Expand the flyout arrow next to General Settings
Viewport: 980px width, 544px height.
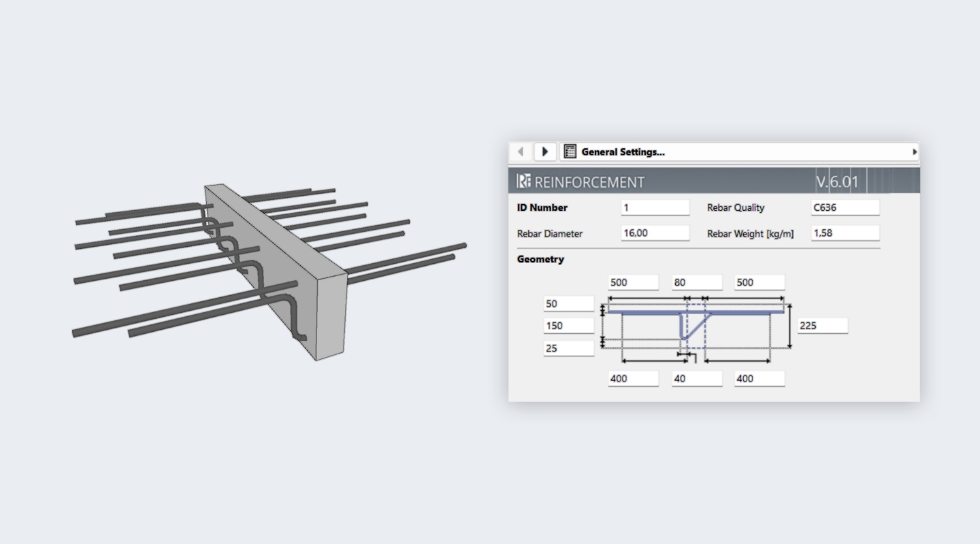coord(914,152)
